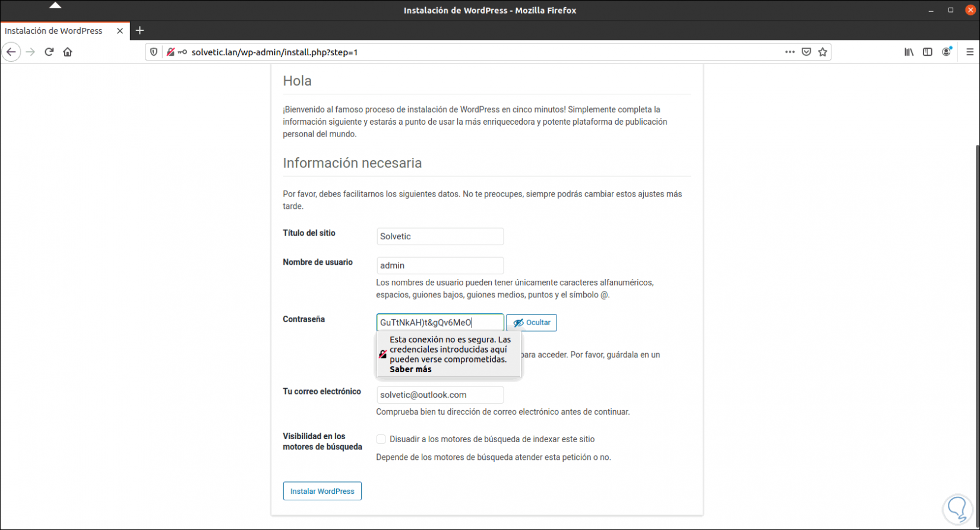Bookmark this page with the star
The image size is (980, 530).
click(x=823, y=52)
